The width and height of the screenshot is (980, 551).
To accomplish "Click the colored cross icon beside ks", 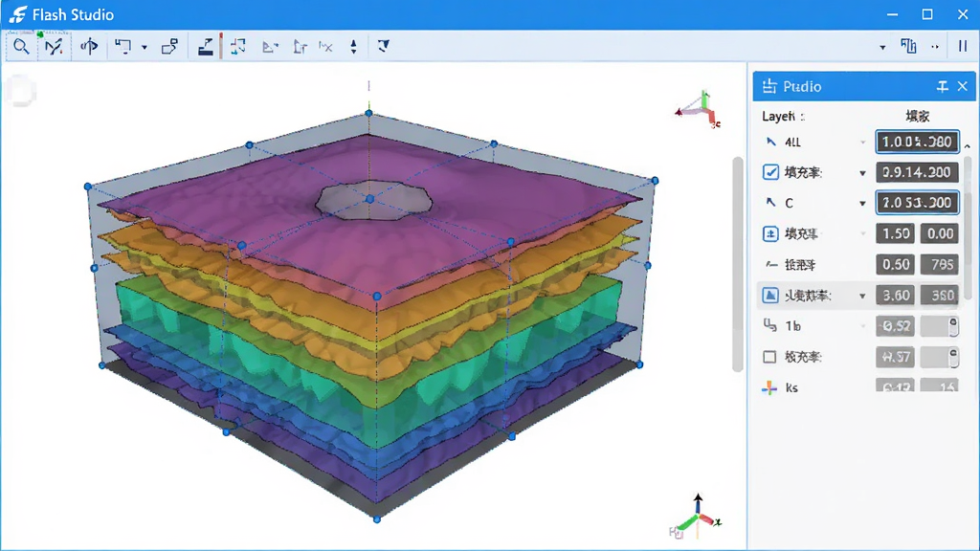I will 769,388.
